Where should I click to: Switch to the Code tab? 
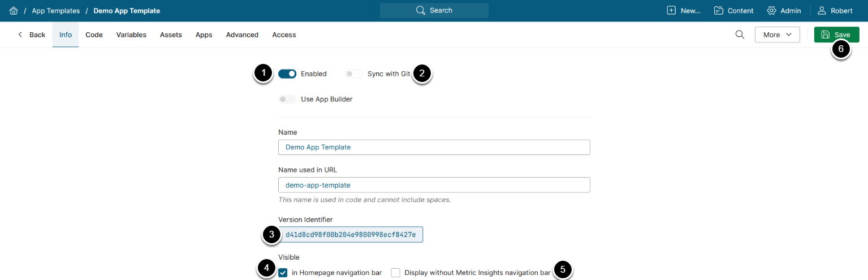[94, 35]
